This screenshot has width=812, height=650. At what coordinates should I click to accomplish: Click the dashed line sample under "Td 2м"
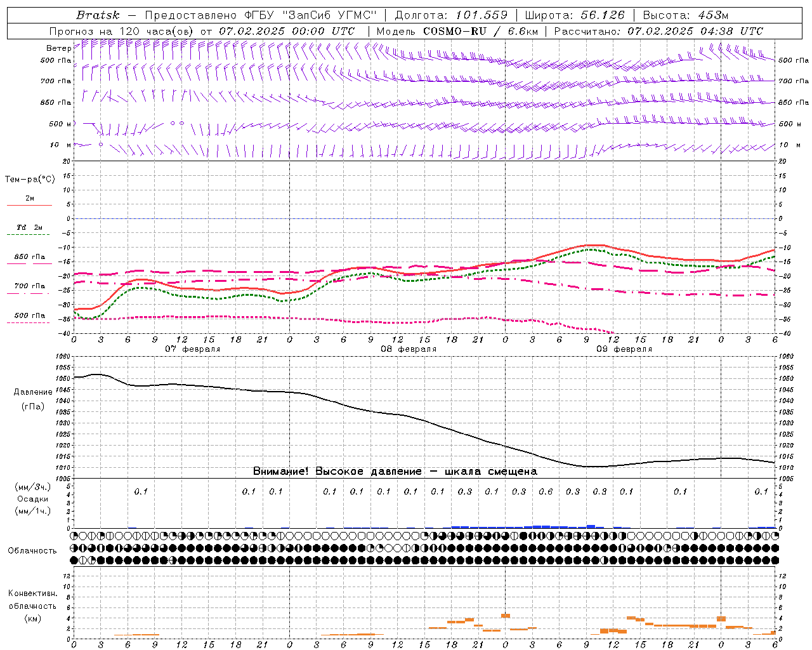point(28,235)
